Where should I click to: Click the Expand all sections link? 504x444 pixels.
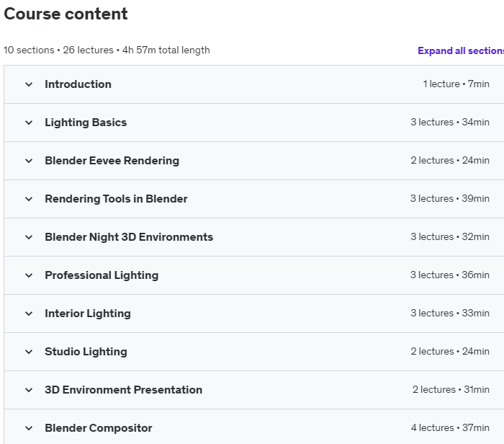click(461, 51)
